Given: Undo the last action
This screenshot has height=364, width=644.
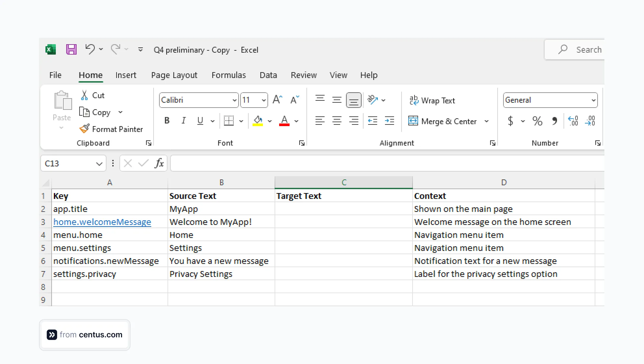Looking at the screenshot, I should coord(90,49).
